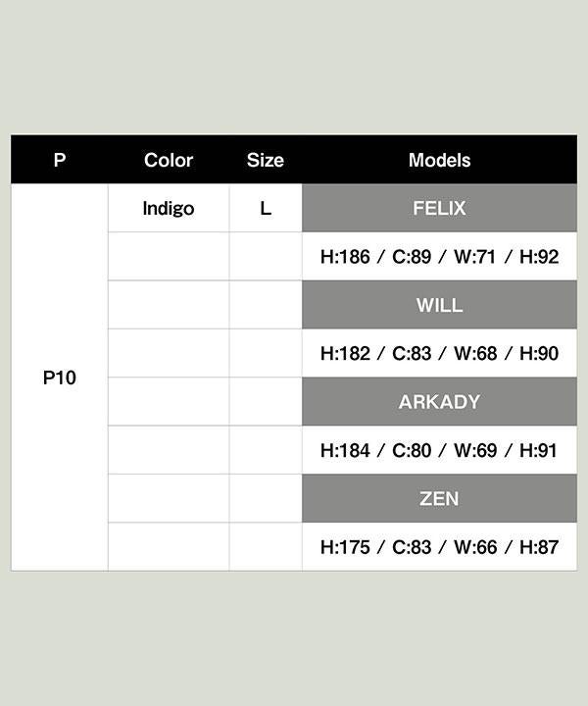Viewport: 588px width, 706px height.
Task: Click the empty Color cell beside ZEN
Action: pyautogui.click(x=169, y=498)
